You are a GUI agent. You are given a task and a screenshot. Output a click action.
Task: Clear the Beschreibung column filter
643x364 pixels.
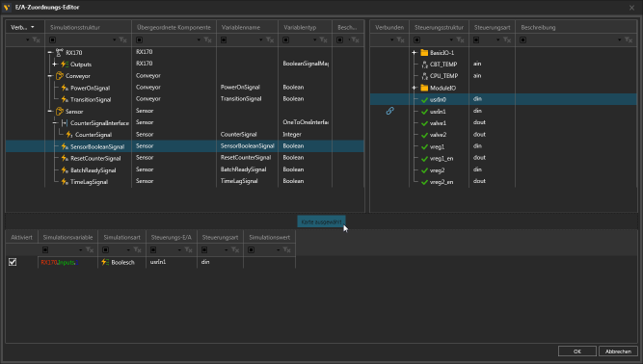[x=628, y=40]
